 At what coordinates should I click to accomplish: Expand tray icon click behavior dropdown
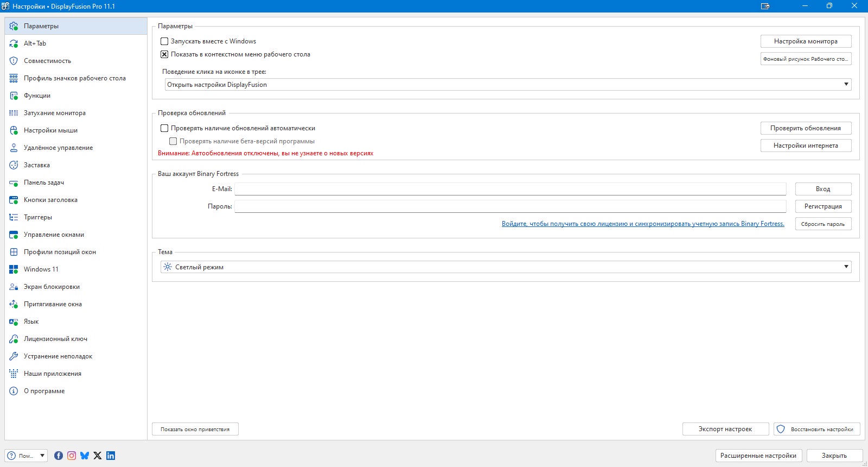click(508, 85)
